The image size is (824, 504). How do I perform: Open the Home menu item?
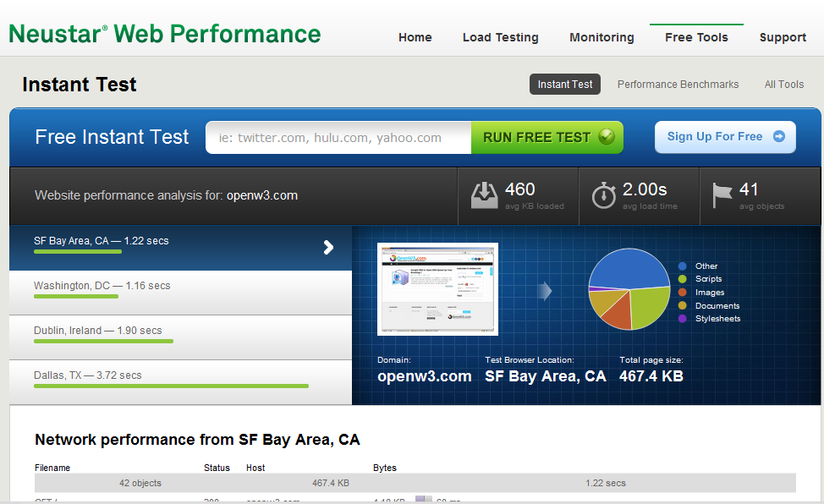click(415, 37)
